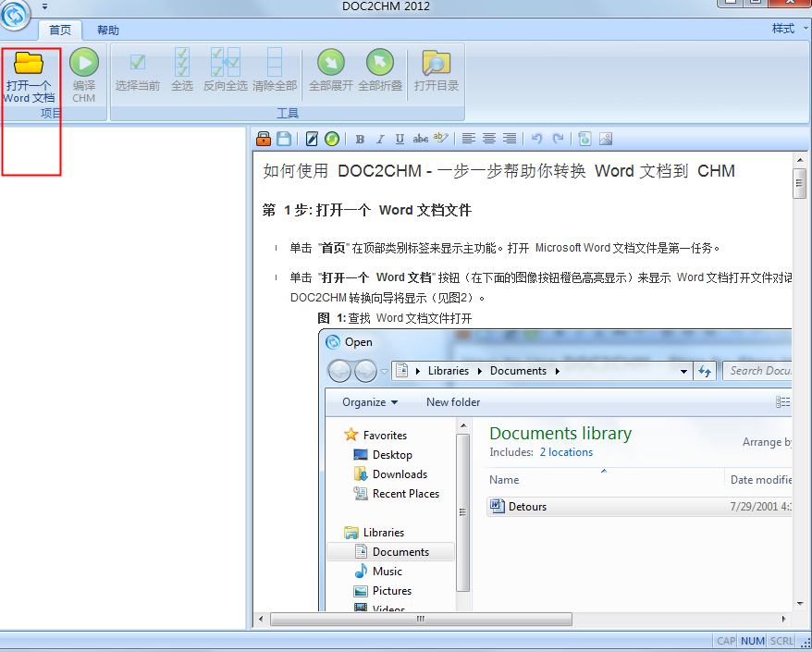Click the vertical scrollbar up arrow
Screen dimensions: 812x652
pos(800,161)
